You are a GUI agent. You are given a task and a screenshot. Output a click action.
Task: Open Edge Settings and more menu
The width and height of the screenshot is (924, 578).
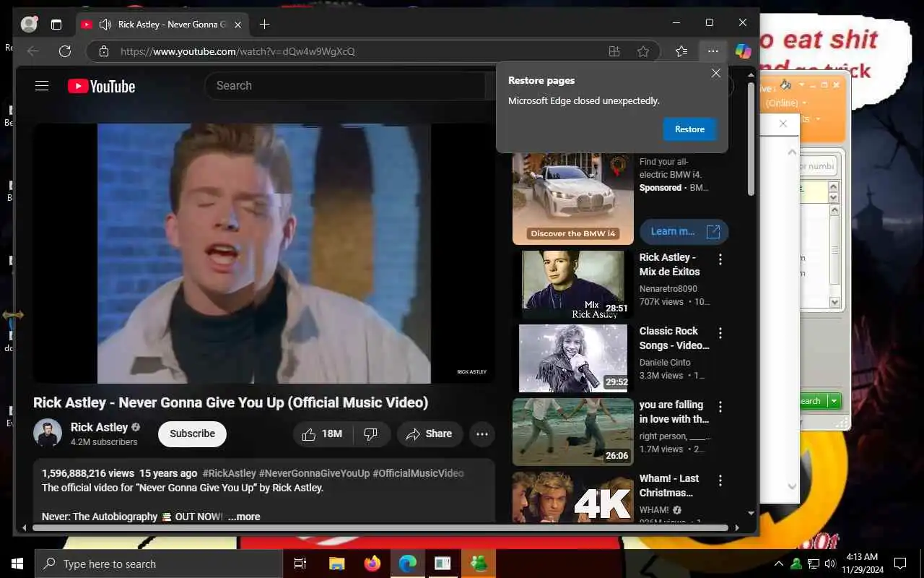click(713, 51)
